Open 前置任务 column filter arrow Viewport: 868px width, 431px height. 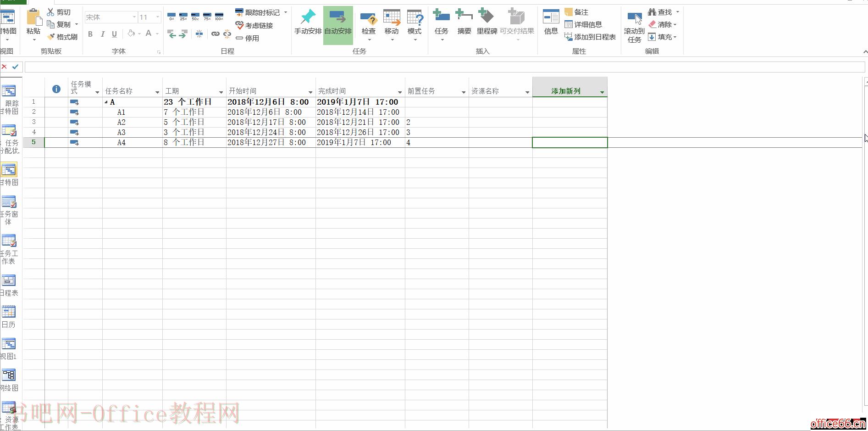tap(464, 92)
